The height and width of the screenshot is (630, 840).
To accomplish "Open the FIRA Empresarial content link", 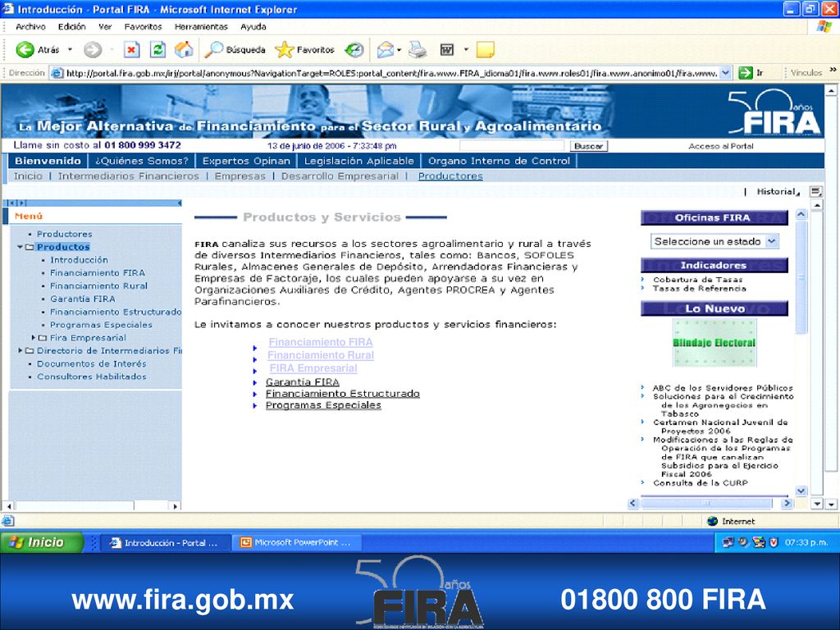I will [313, 368].
